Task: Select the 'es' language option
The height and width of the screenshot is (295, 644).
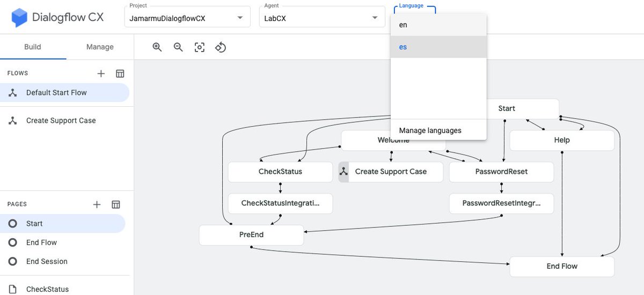Action: (x=438, y=47)
